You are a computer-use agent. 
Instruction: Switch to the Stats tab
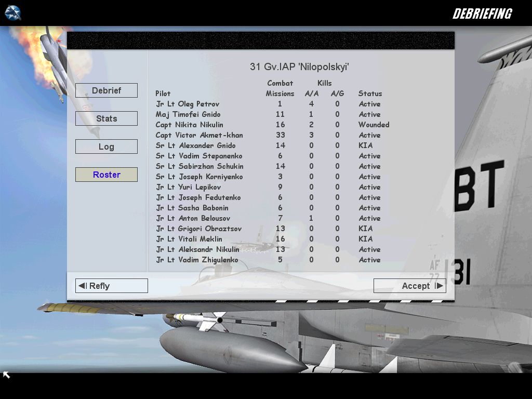tap(106, 118)
